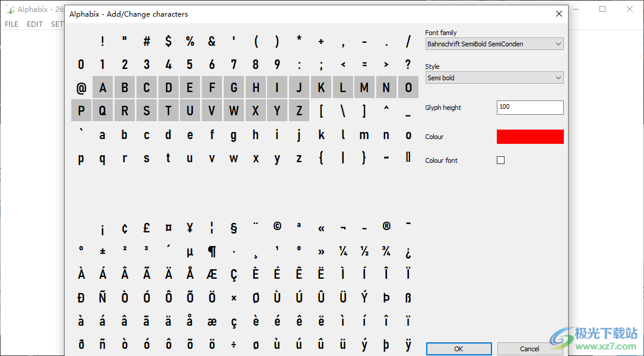This screenshot has height=356, width=644.
Task: Open the FILE menu
Action: [x=11, y=24]
